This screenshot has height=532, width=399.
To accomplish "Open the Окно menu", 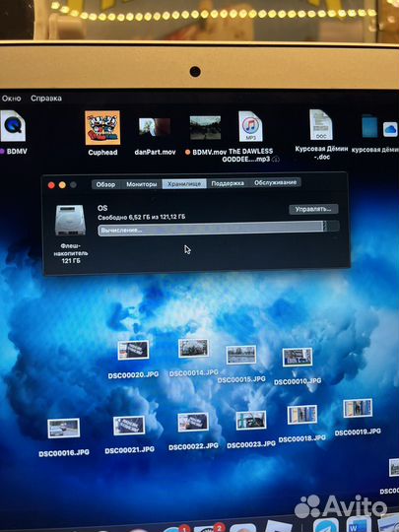I will [x=11, y=99].
